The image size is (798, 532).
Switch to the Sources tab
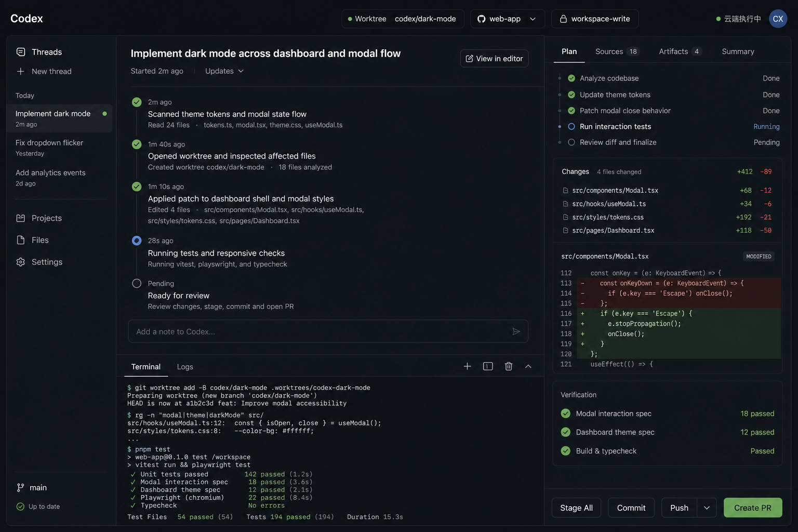point(617,51)
